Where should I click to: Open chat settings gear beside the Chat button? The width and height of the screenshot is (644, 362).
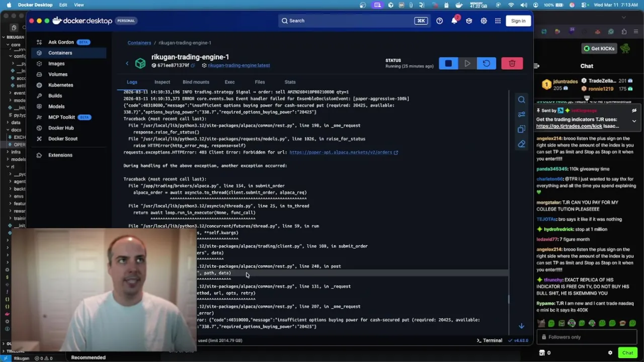[610, 353]
